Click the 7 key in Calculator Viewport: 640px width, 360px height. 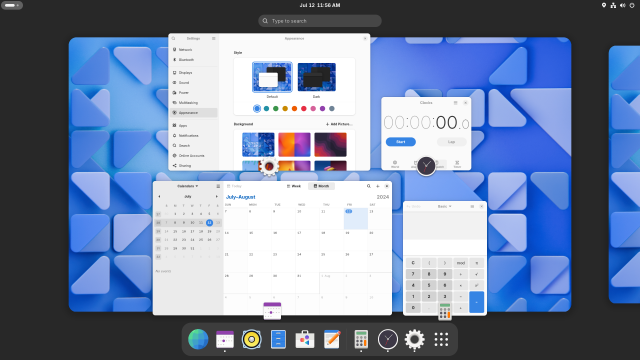[x=413, y=274]
